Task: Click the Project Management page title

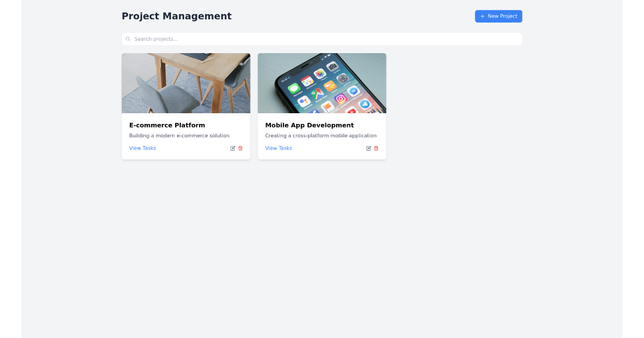Action: pyautogui.click(x=177, y=16)
